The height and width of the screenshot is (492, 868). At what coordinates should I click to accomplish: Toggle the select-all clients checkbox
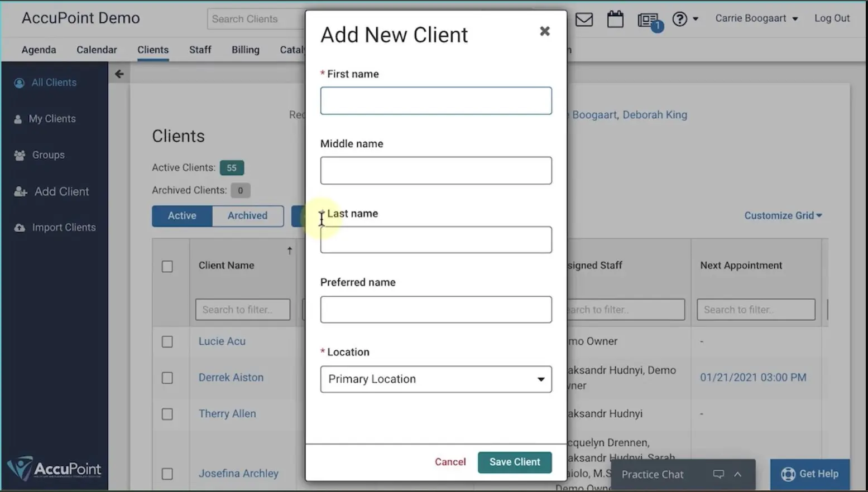pyautogui.click(x=167, y=267)
